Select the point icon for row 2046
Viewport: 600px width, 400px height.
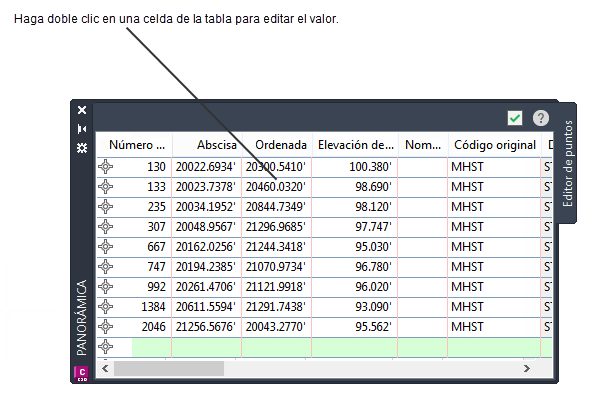tap(106, 327)
